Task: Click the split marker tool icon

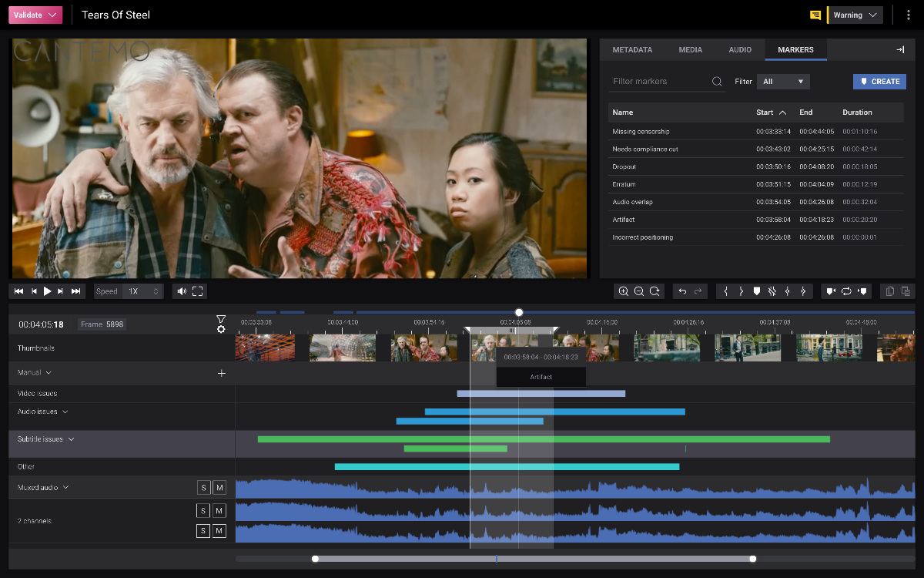Action: click(772, 291)
